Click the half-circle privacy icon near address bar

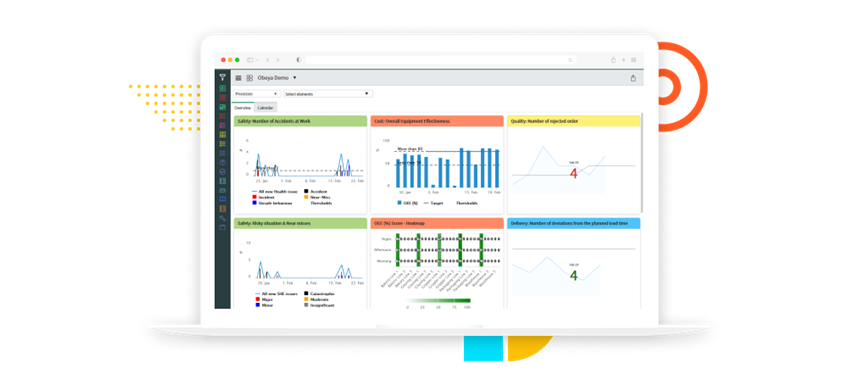pyautogui.click(x=299, y=60)
